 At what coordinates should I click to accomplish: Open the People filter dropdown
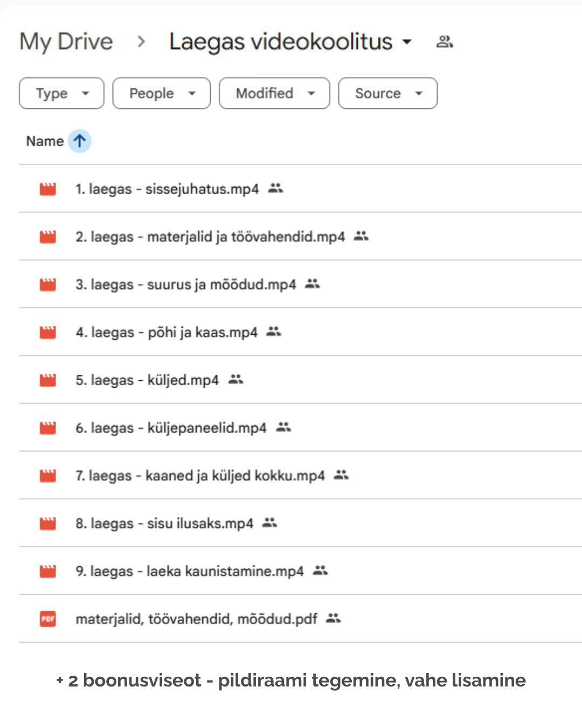(x=161, y=93)
